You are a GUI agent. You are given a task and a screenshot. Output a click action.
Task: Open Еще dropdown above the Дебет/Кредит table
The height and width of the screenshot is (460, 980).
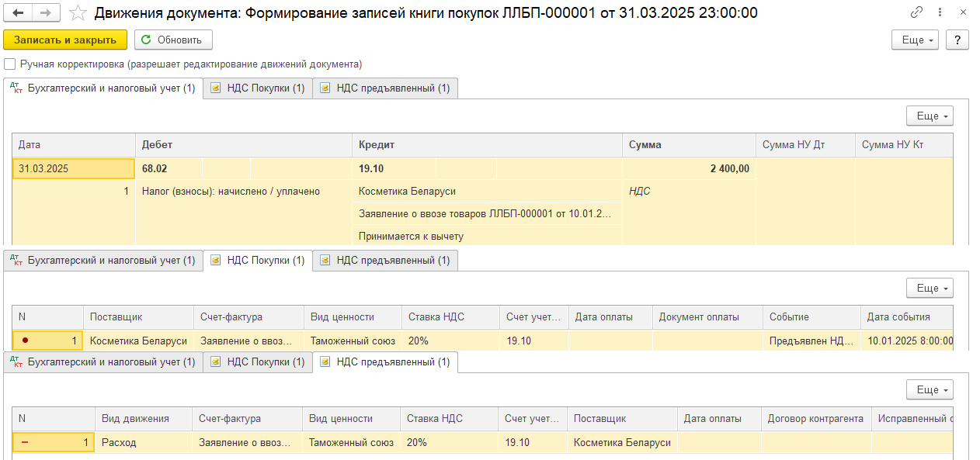tap(930, 116)
